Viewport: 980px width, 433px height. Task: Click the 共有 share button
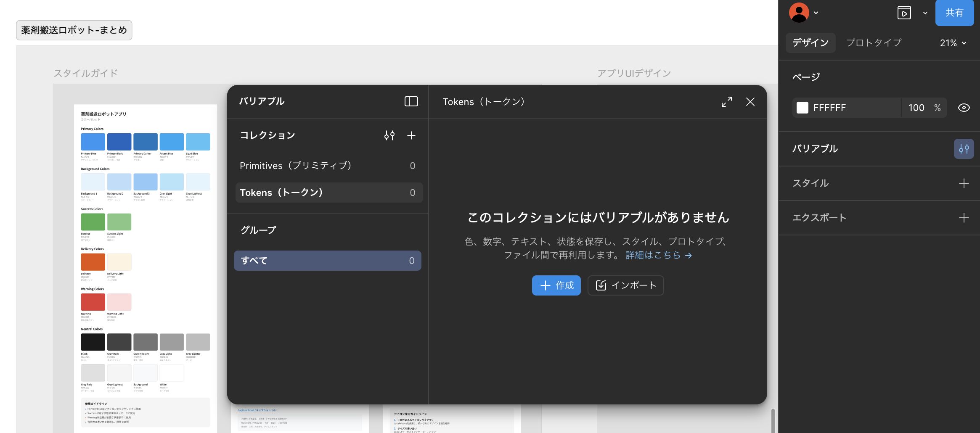[954, 13]
